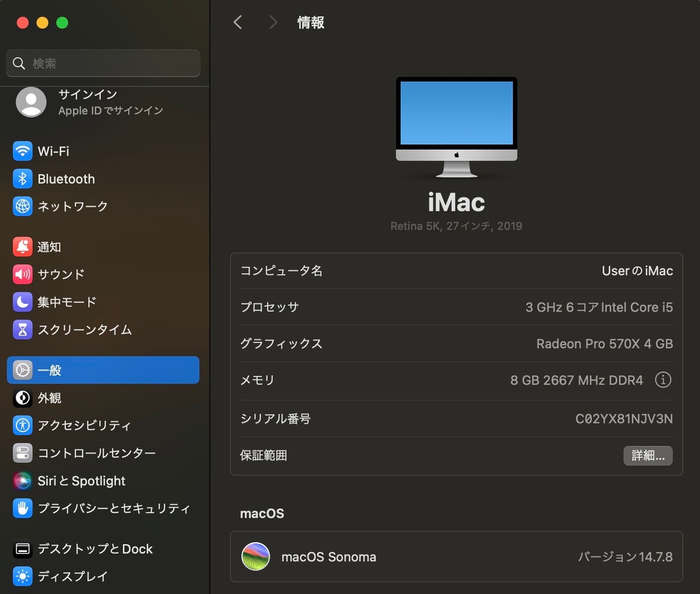Click the Apple ID avatar icon
Image resolution: width=700 pixels, height=594 pixels.
coord(31,102)
